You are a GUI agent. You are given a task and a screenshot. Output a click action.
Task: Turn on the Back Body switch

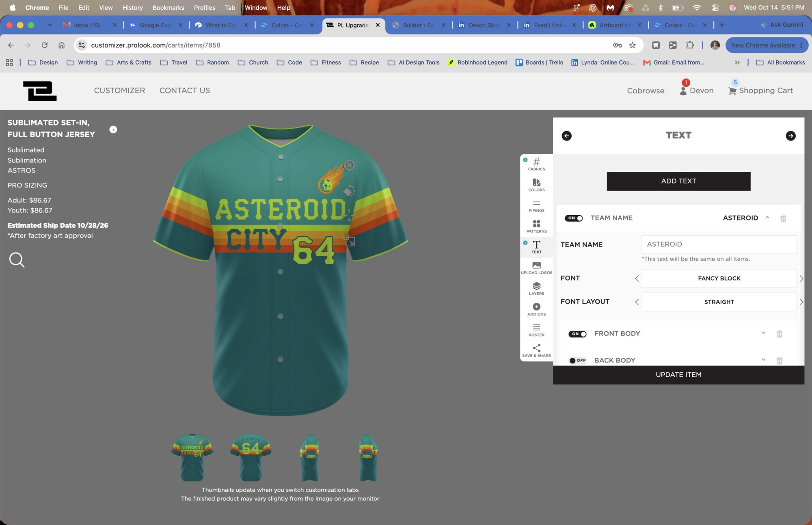577,361
